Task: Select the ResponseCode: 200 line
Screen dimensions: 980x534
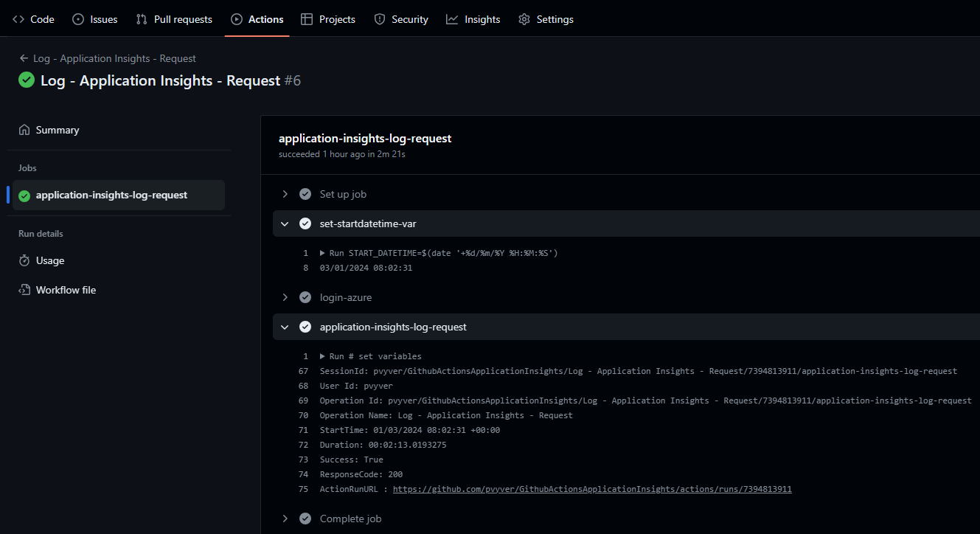Action: 361,474
